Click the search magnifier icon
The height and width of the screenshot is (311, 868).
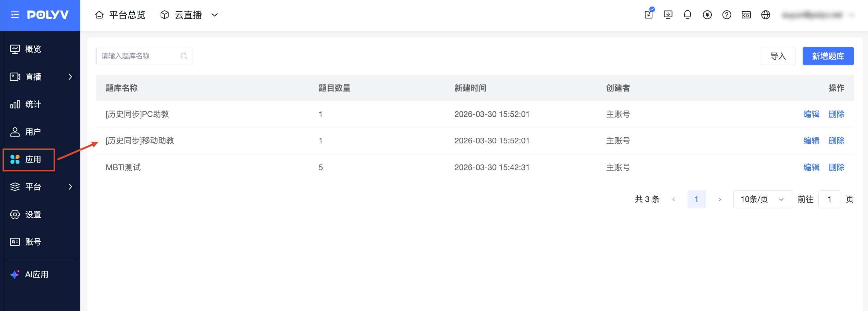point(184,56)
